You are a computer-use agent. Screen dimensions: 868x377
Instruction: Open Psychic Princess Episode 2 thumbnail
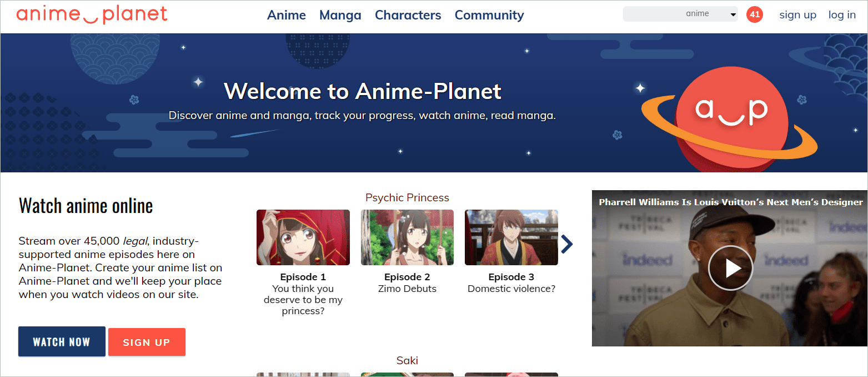(407, 237)
